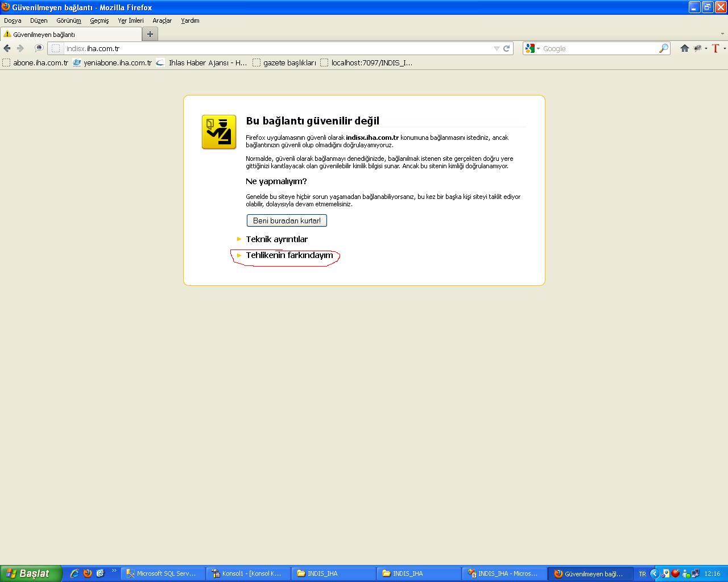The height and width of the screenshot is (582, 728).
Task: Show more quick launch items chevron
Action: pos(114,571)
